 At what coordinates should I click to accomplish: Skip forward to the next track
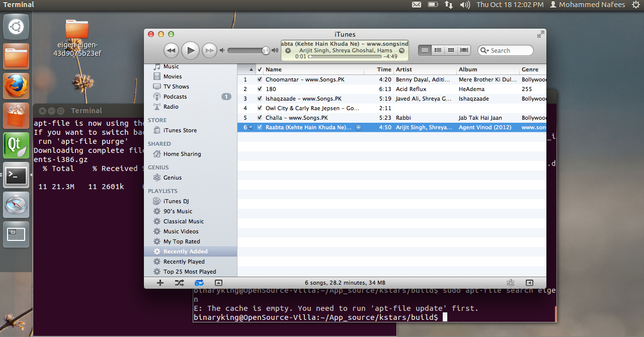(x=209, y=50)
